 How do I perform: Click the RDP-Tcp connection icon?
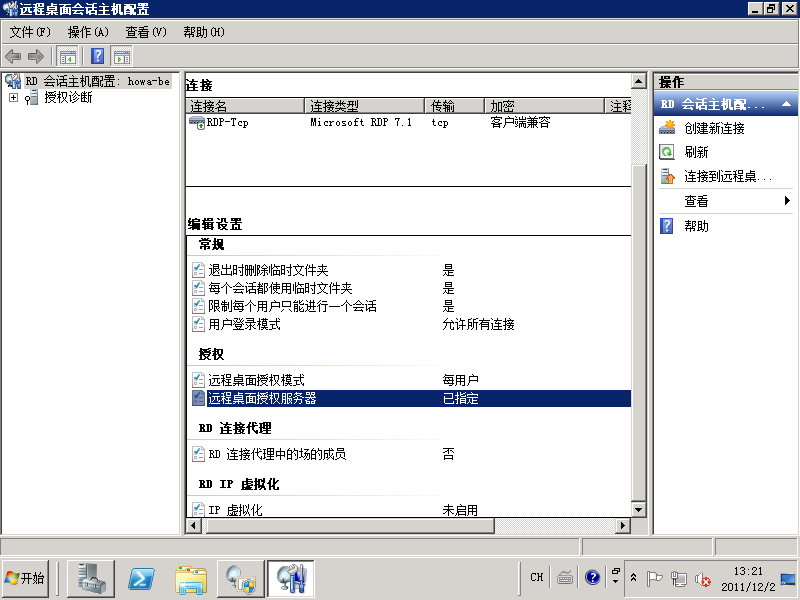[x=197, y=122]
